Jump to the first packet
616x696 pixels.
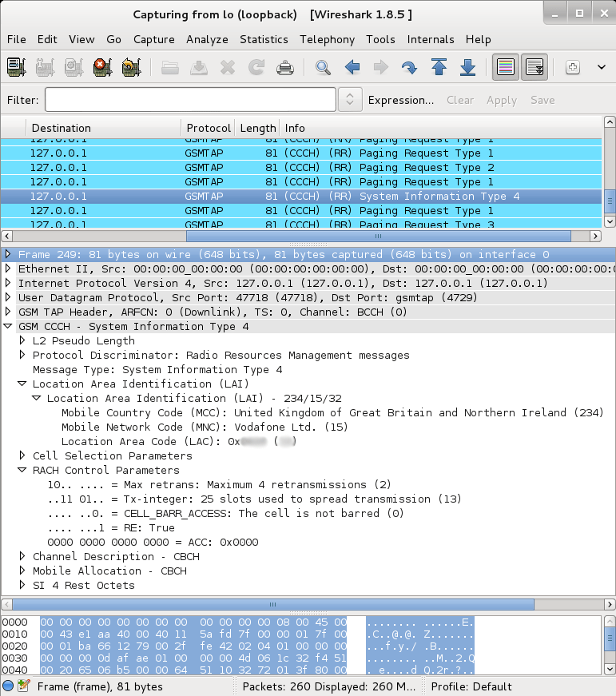(x=439, y=67)
